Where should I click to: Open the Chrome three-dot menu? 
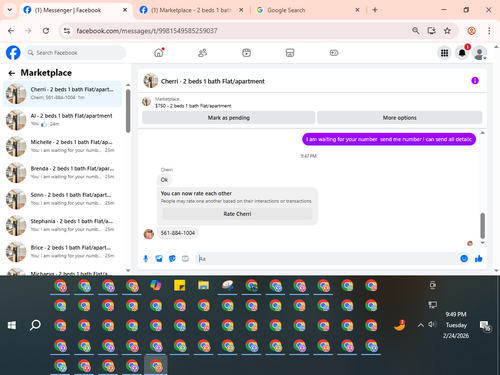489,31
